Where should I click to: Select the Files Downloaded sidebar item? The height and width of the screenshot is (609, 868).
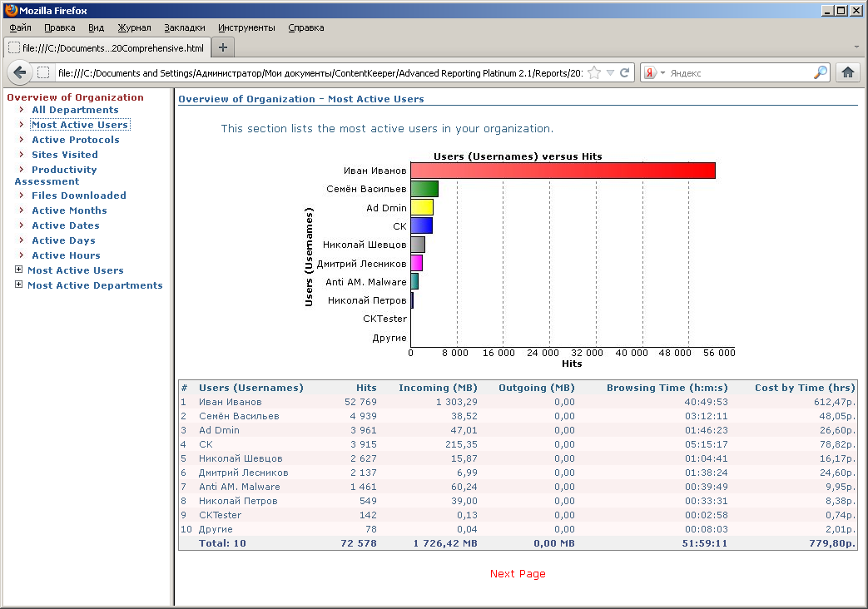pos(79,196)
